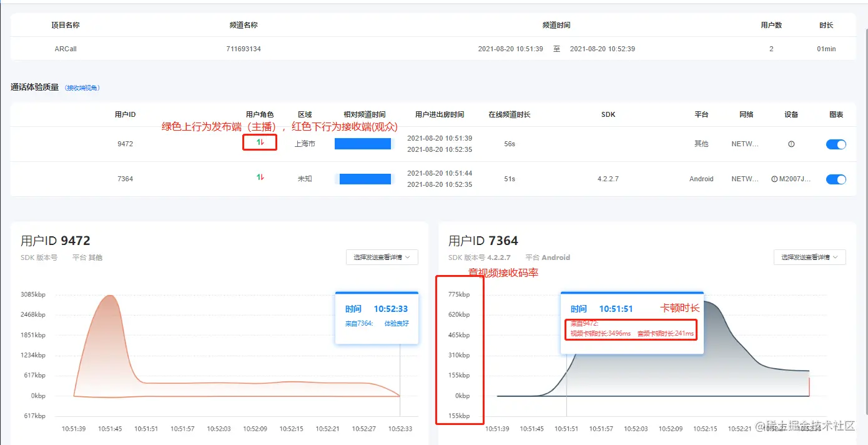Click the up/down role icon for user 9472

click(260, 142)
